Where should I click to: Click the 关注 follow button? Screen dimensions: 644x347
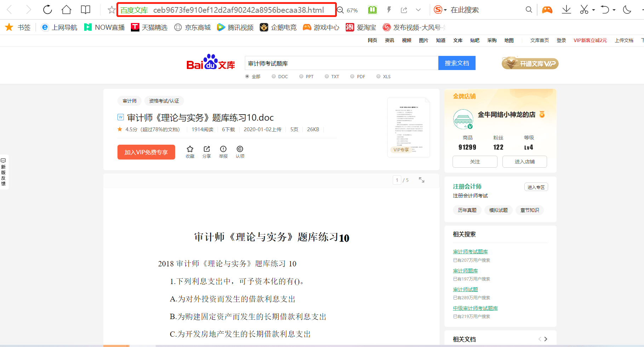point(475,162)
